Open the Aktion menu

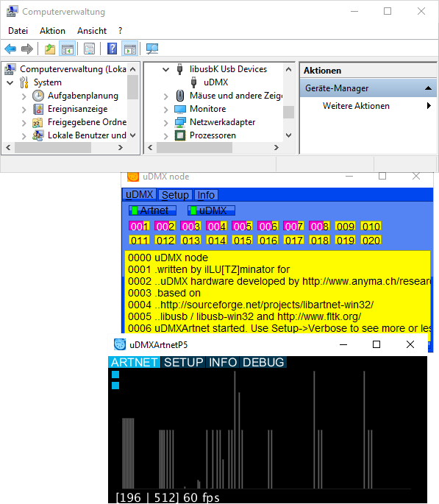click(x=52, y=31)
